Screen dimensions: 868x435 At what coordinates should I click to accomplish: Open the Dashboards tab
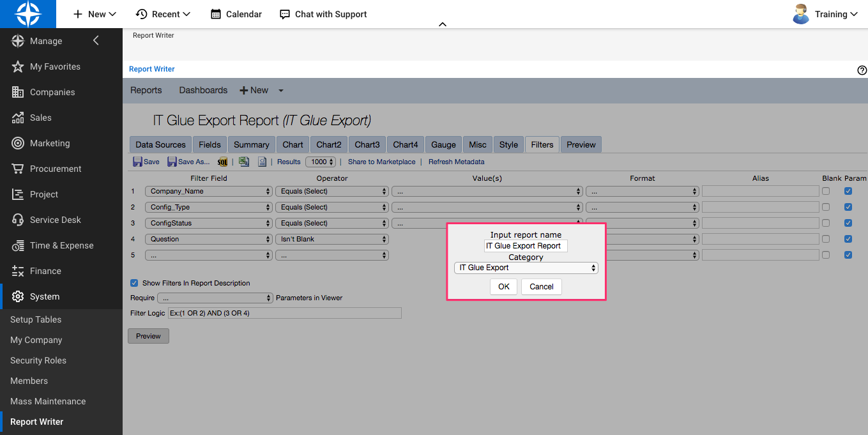coord(202,90)
